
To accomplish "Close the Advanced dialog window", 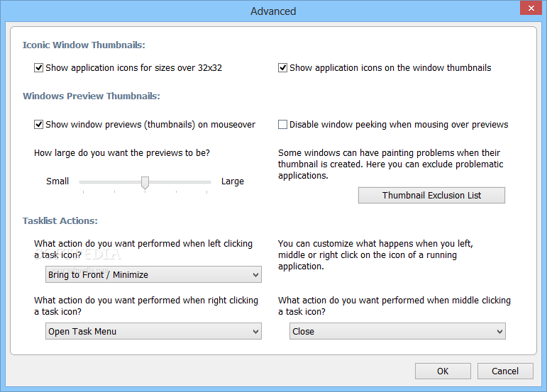I will click(531, 8).
